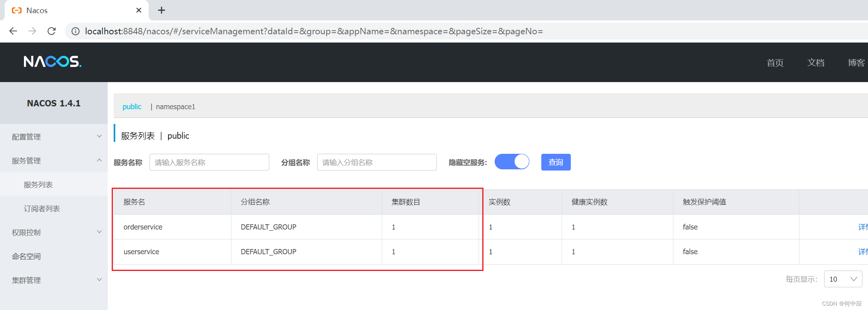
Task: Open 文档 in top navigation
Action: (x=816, y=63)
